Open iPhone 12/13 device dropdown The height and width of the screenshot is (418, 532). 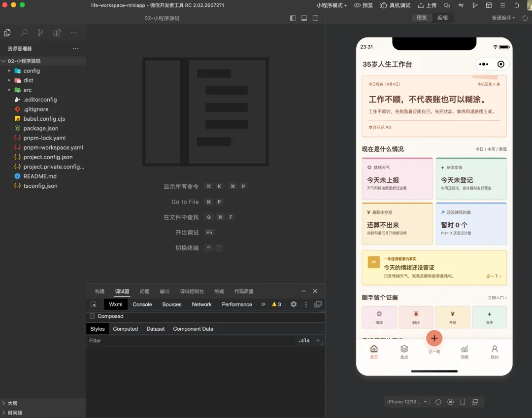click(x=407, y=402)
